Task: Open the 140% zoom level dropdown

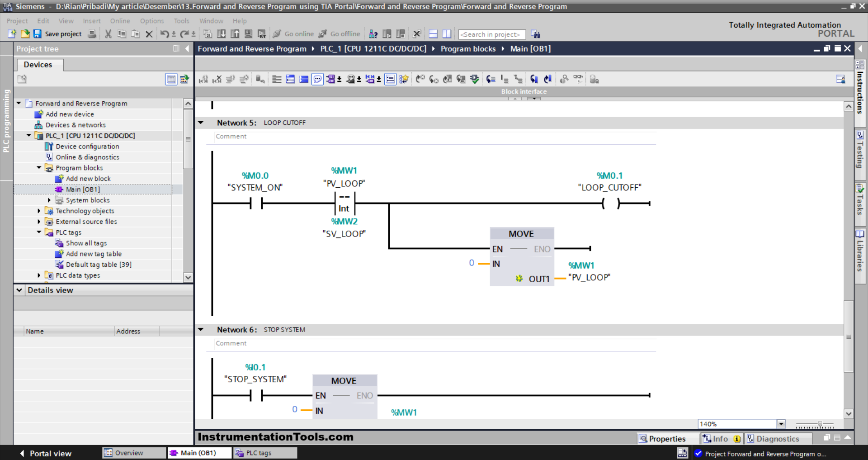Action: [x=781, y=424]
